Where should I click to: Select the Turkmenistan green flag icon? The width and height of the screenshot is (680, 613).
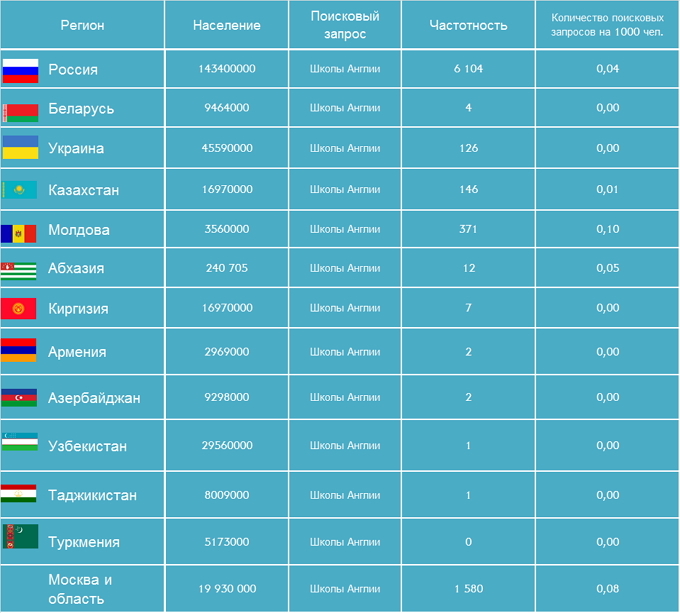(x=20, y=537)
